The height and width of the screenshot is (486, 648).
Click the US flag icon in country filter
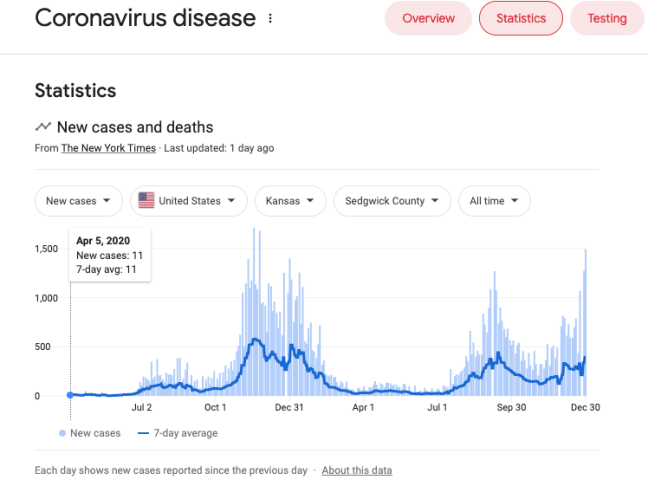tap(146, 200)
